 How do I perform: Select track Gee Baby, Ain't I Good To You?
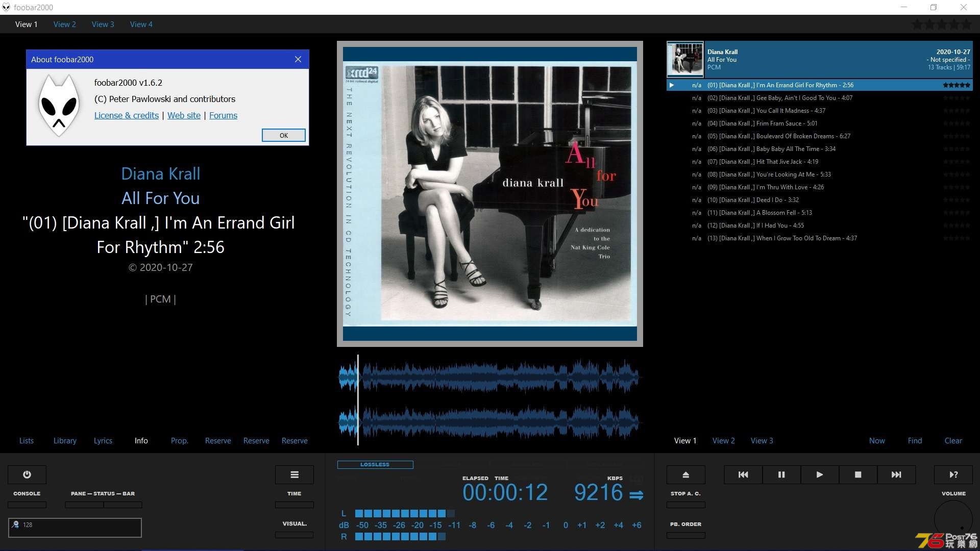point(819,98)
